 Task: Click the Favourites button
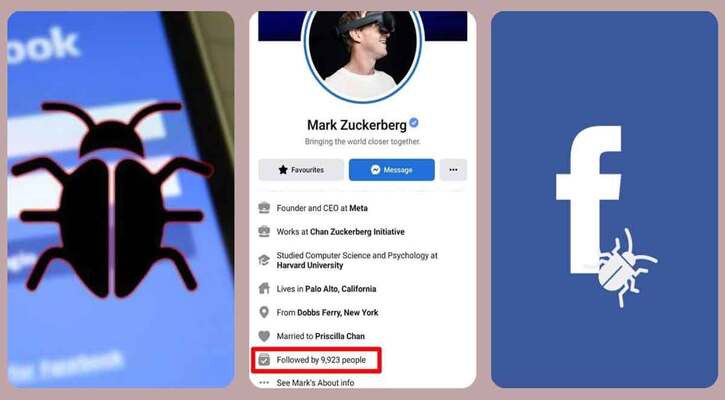(x=301, y=170)
